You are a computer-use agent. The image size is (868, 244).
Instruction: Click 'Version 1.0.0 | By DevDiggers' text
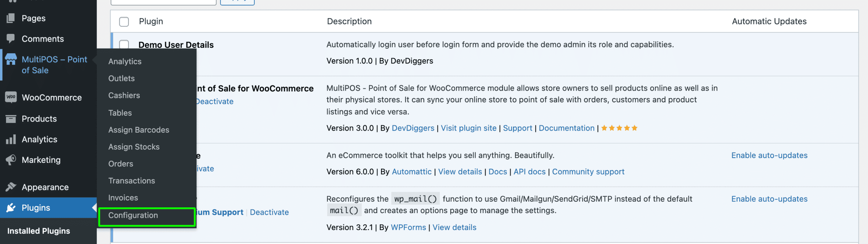(380, 61)
